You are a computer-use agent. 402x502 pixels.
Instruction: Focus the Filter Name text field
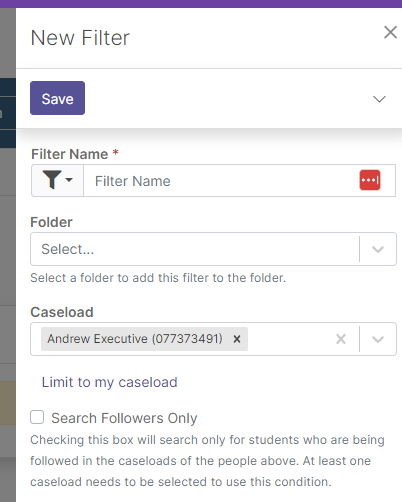point(221,180)
